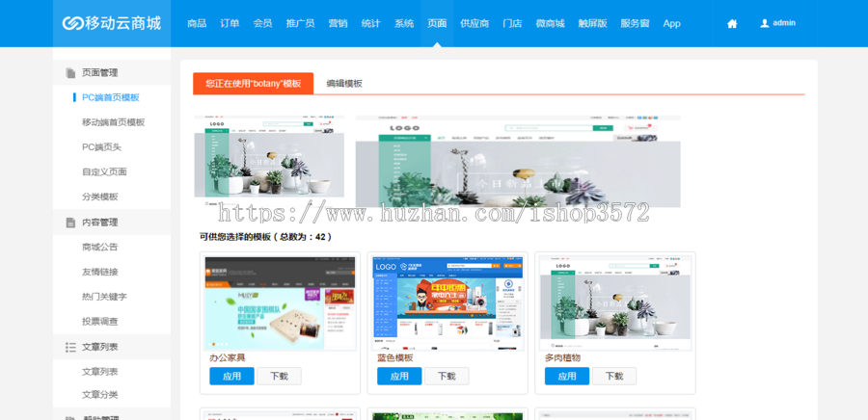Click the 可供您选择的模板 total count heading
Viewport: 868px width, 420px height.
pos(266,237)
